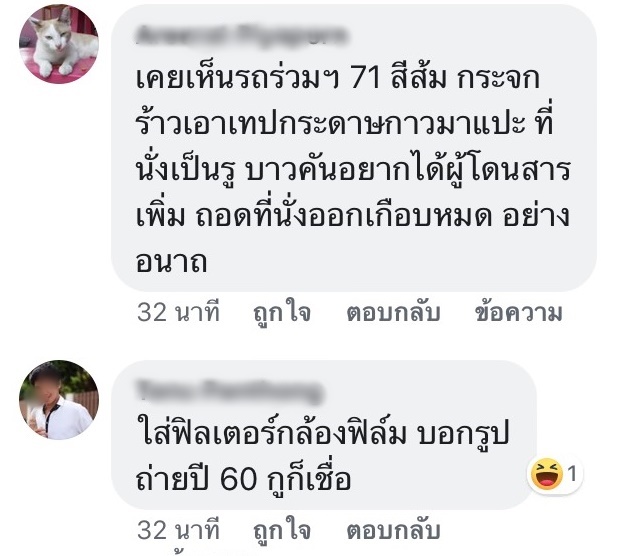The height and width of the screenshot is (556, 622).
Task: Like the film filter comment via ถูกใจ
Action: 282,531
